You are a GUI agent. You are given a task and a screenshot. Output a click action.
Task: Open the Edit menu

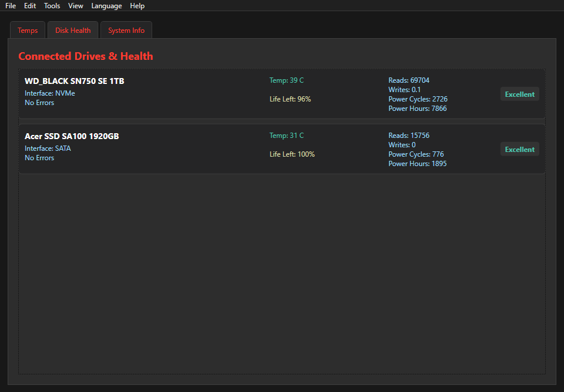click(30, 6)
